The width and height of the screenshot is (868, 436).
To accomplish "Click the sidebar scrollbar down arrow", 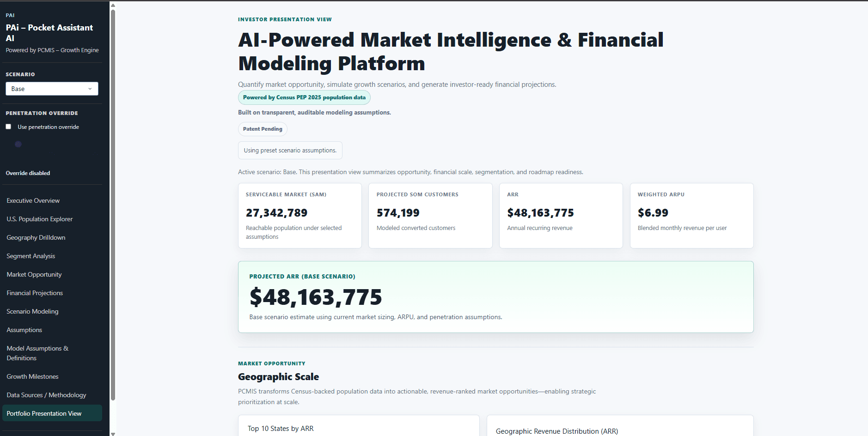I will 113,433.
